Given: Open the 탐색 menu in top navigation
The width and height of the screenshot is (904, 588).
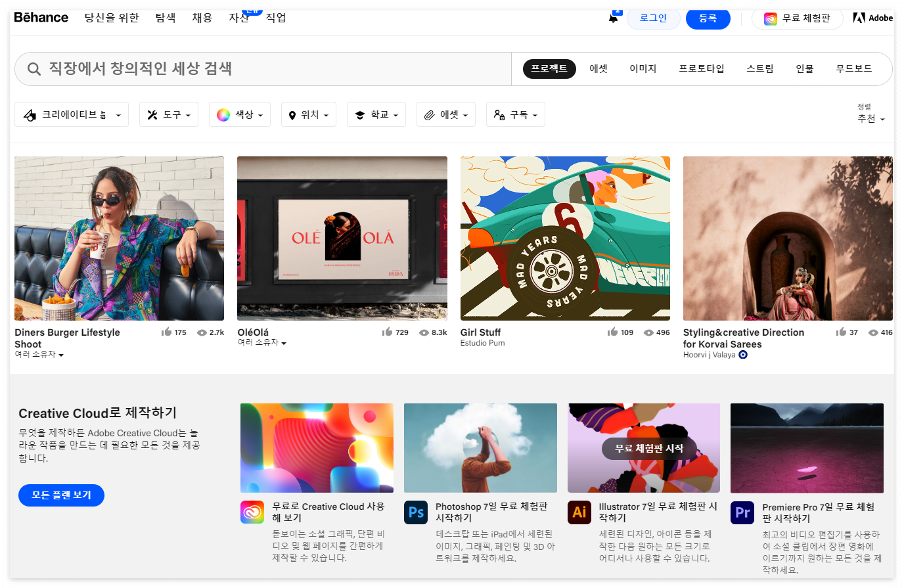Looking at the screenshot, I should click(165, 18).
